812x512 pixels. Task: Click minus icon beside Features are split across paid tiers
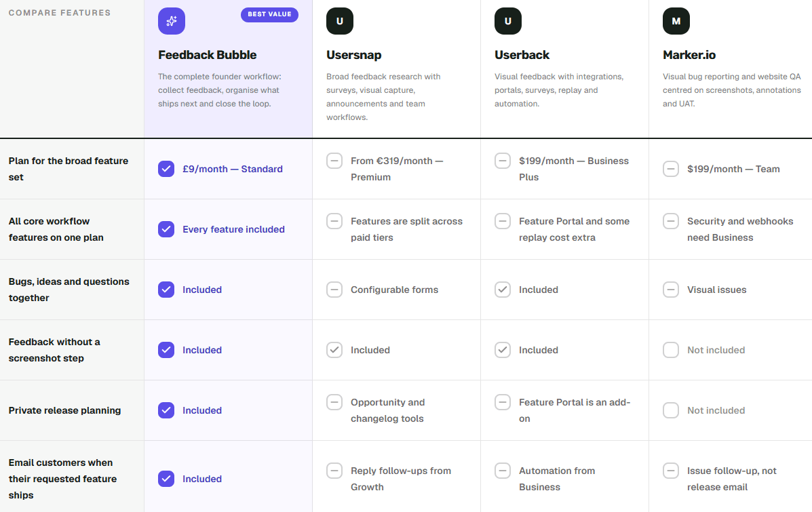[x=334, y=221]
